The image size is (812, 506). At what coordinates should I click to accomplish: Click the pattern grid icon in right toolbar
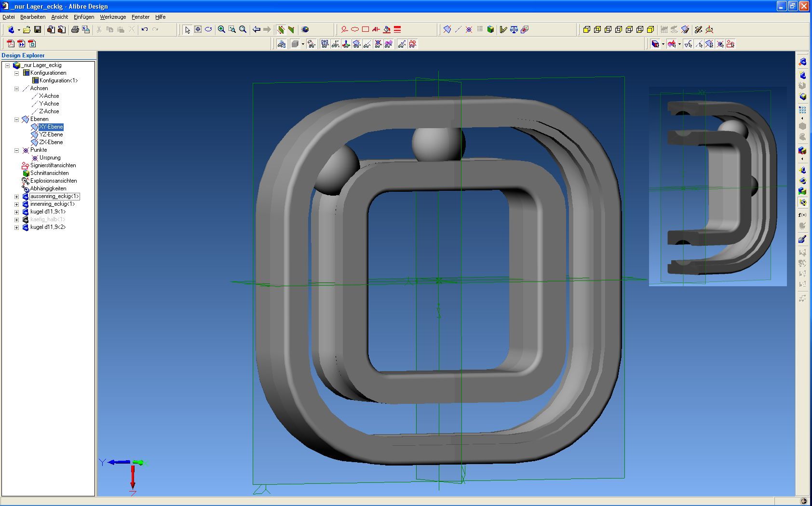point(802,110)
